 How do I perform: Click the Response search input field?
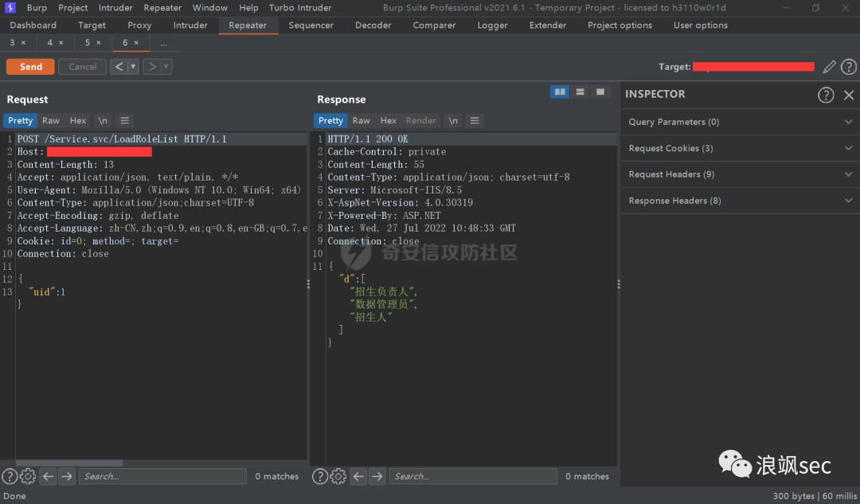click(473, 476)
